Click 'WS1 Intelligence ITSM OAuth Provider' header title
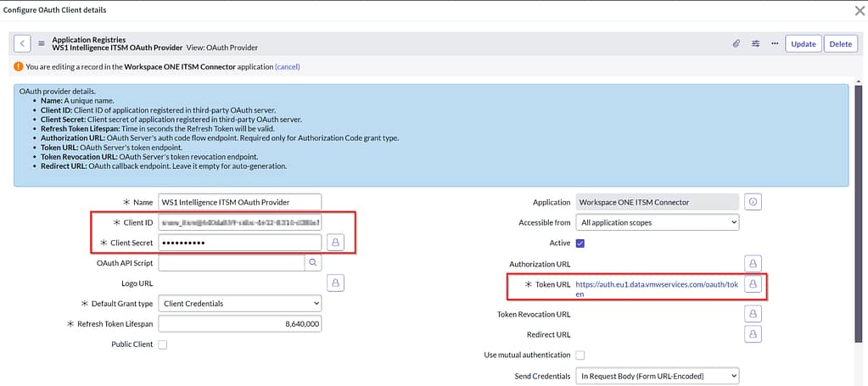Image resolution: width=868 pixels, height=386 pixels. point(117,48)
